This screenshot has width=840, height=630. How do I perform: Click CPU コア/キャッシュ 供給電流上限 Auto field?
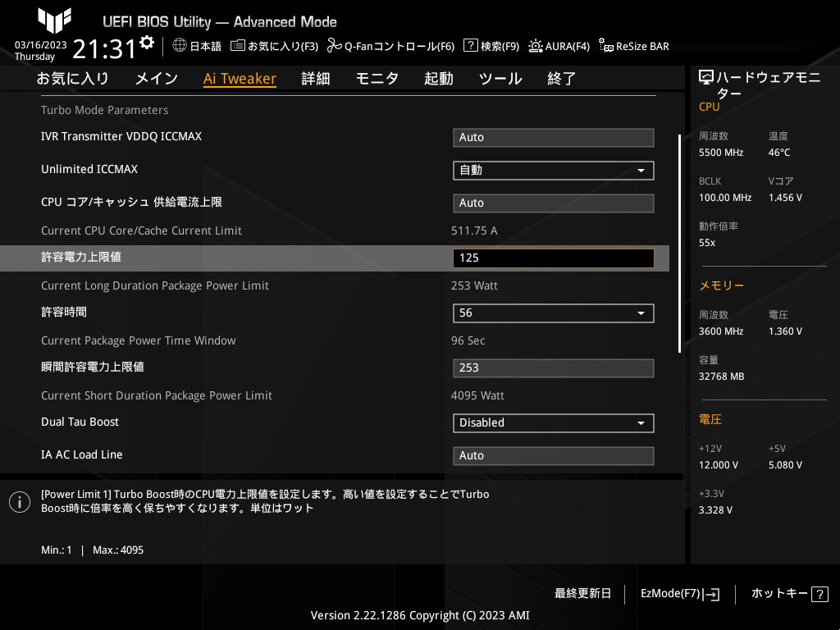click(x=554, y=203)
